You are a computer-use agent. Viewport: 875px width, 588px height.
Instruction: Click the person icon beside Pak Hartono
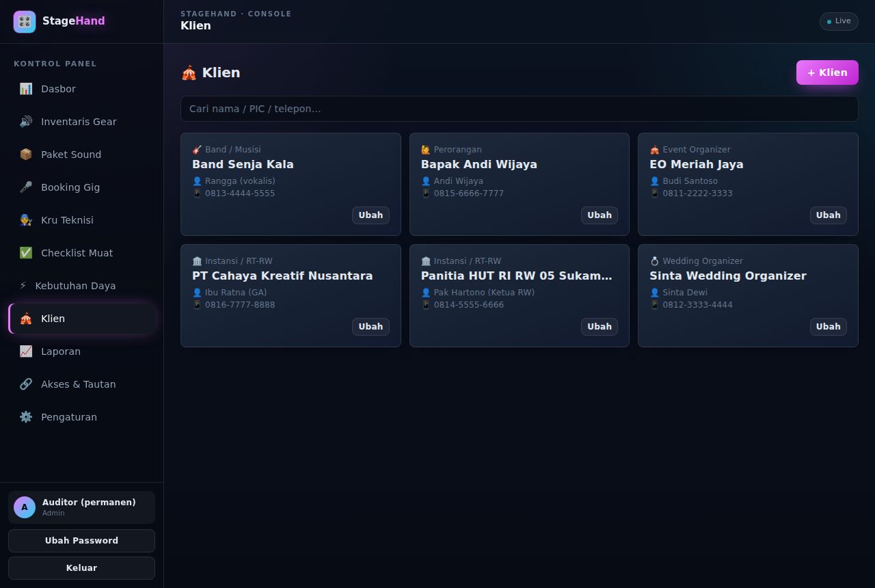426,293
